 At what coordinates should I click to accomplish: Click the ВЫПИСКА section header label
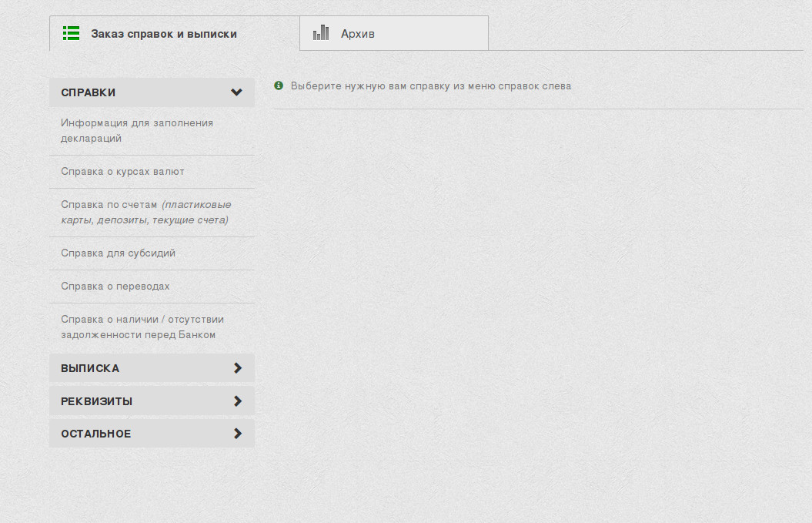90,368
